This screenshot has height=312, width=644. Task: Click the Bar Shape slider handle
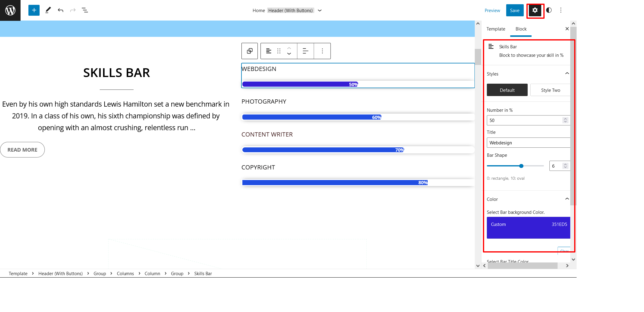(521, 166)
